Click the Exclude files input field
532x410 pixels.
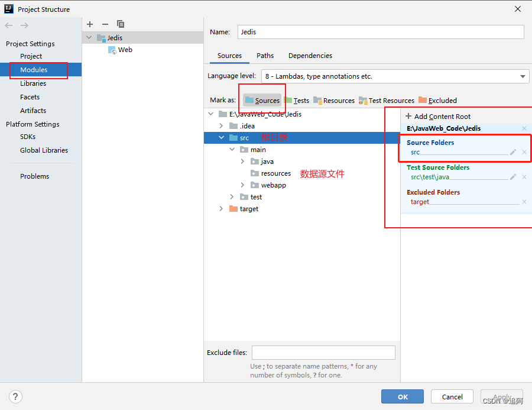tap(323, 352)
